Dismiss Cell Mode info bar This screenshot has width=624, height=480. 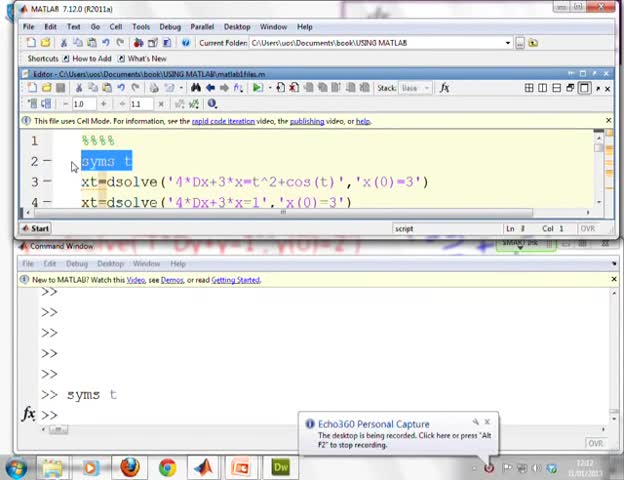pyautogui.click(x=608, y=120)
